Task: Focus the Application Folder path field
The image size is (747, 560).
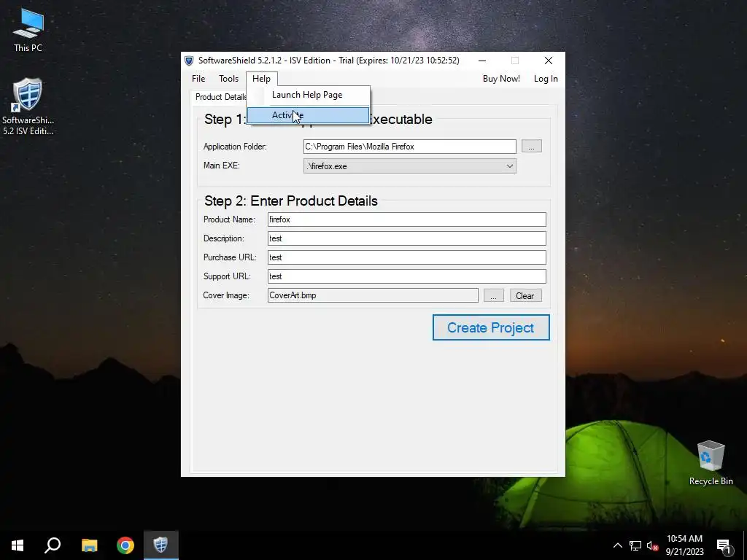Action: tap(410, 146)
